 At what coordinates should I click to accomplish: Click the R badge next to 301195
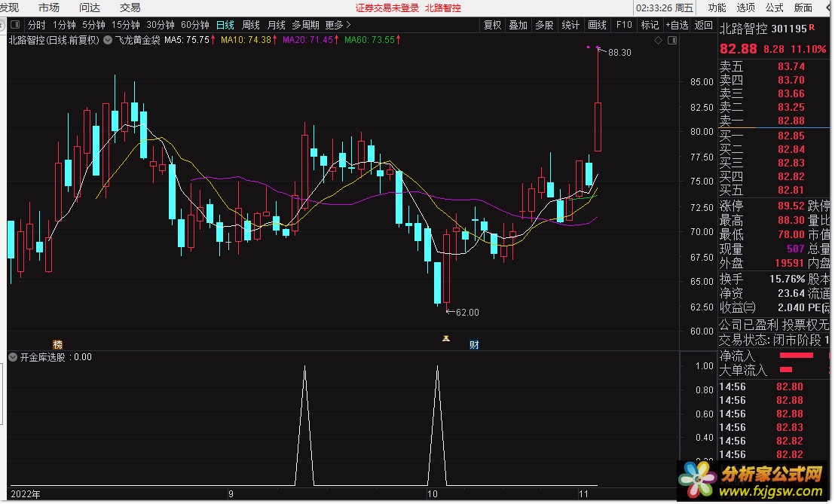[x=812, y=27]
